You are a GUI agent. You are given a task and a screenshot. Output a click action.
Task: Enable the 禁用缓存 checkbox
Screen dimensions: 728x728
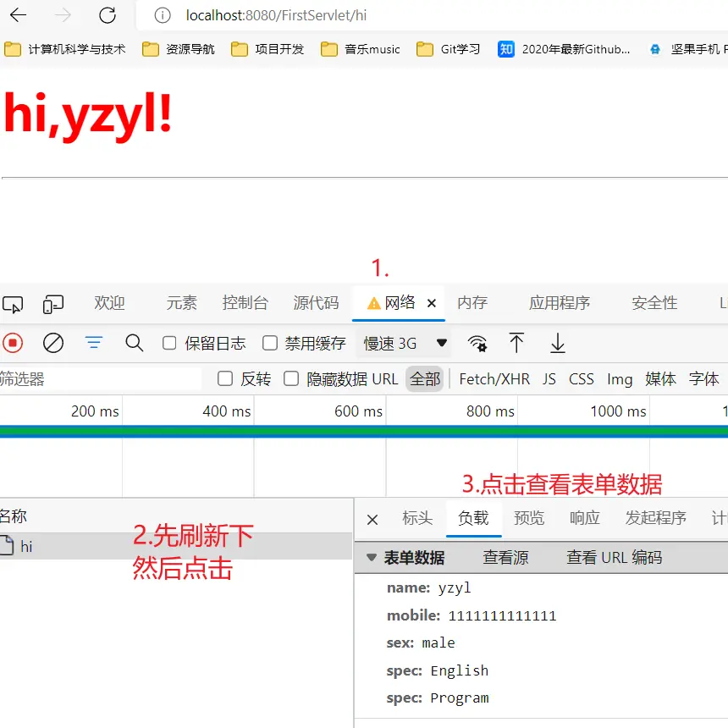[x=270, y=343]
